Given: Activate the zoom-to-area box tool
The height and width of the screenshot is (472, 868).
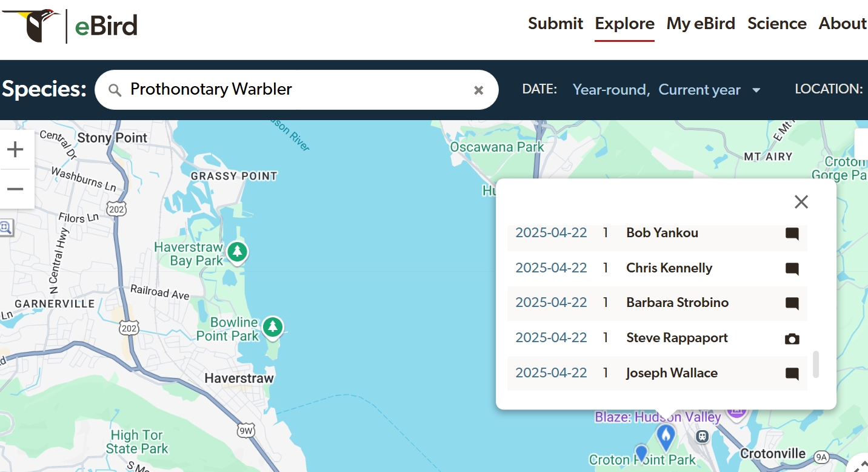Looking at the screenshot, I should [x=5, y=228].
